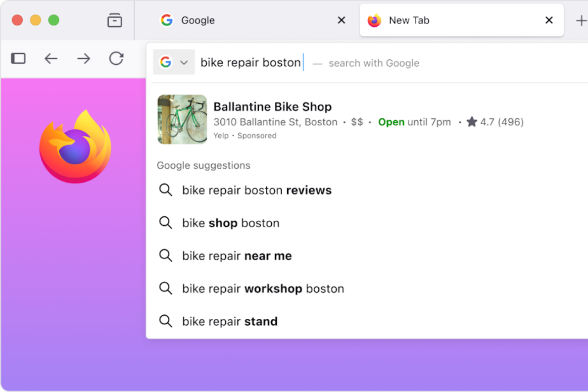Close the New Tab tab
Viewport: 588px width, 392px height.
tap(549, 20)
